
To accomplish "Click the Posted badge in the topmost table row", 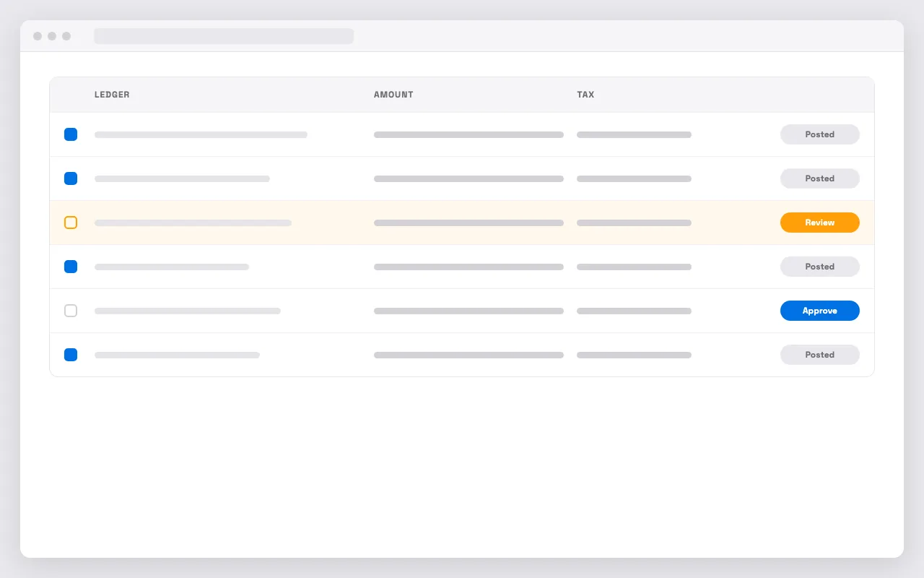I will pos(819,134).
